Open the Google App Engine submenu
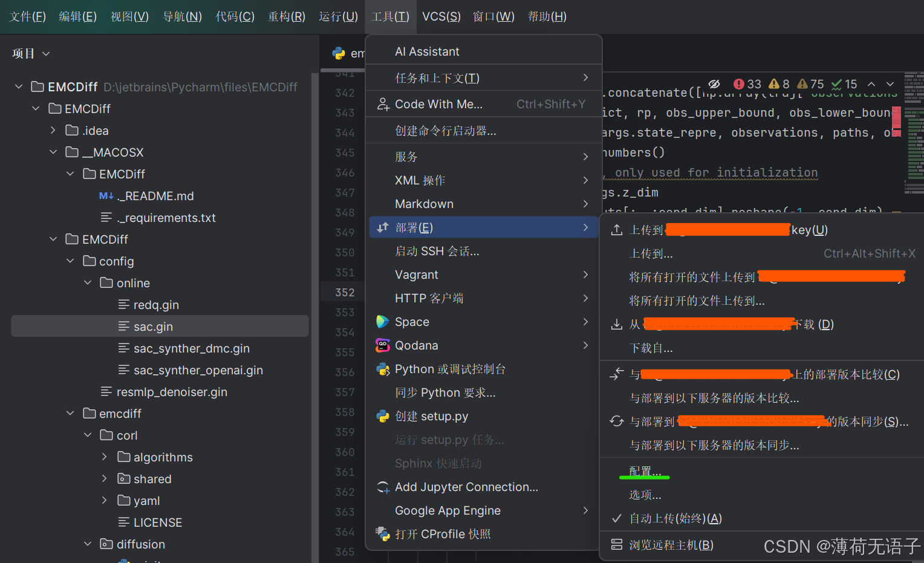 [484, 510]
